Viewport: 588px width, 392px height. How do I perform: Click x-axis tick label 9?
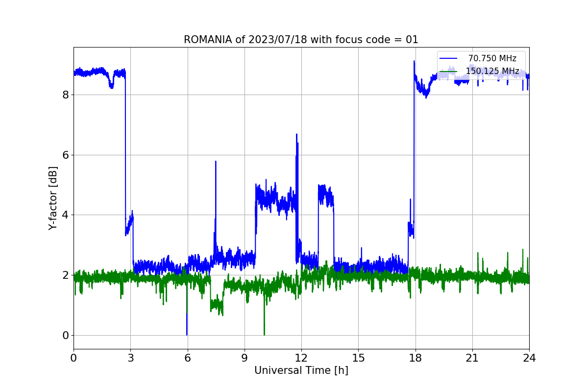[x=245, y=358]
